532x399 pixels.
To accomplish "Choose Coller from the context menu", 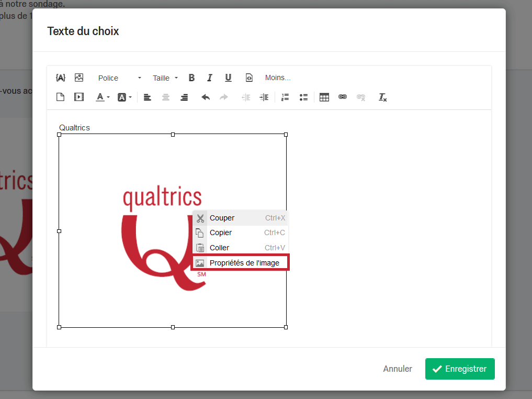I will pos(240,248).
